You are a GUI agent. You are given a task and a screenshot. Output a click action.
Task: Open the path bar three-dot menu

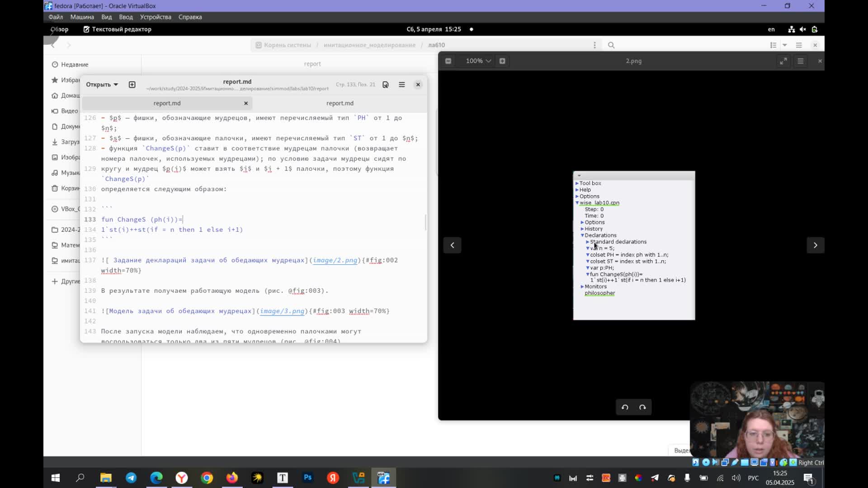click(x=594, y=45)
